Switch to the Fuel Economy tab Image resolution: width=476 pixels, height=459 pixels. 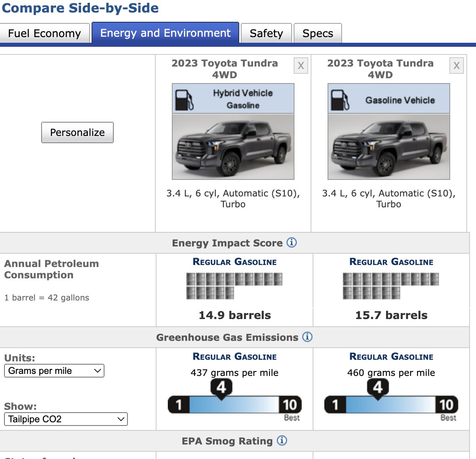[x=45, y=33]
